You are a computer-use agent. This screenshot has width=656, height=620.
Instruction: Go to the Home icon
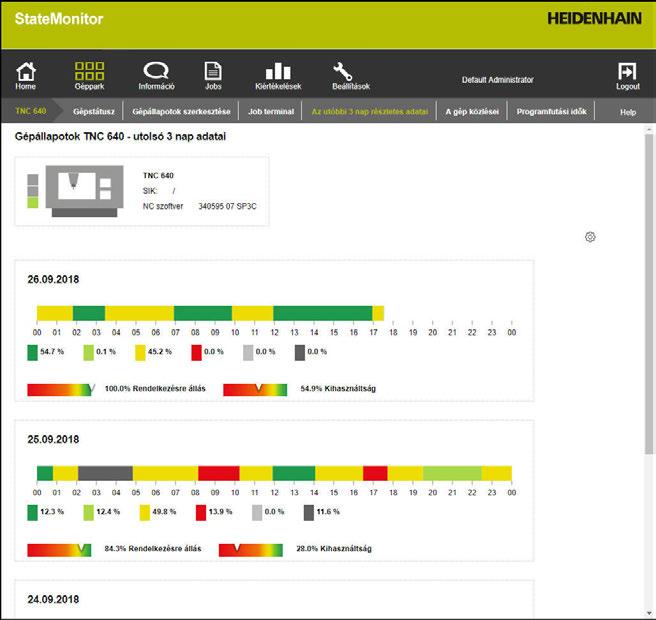[x=26, y=72]
